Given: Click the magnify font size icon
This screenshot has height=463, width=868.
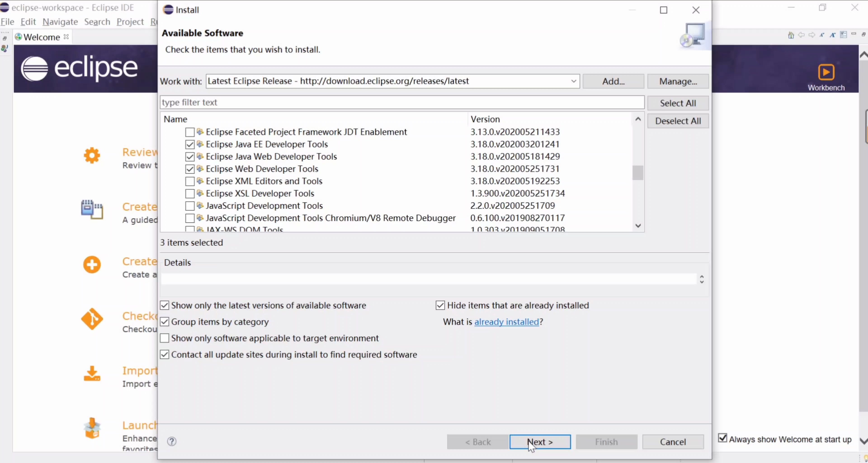Looking at the screenshot, I should click(833, 35).
